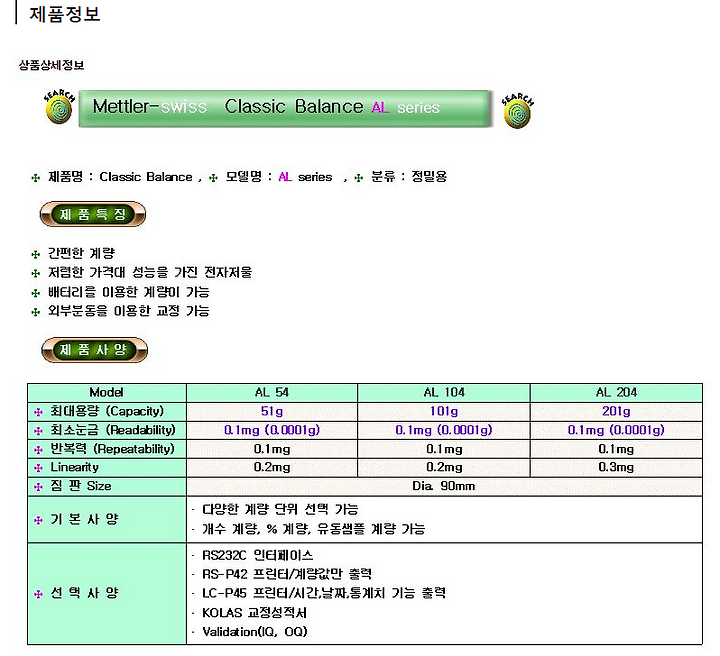Click the right SEARCH spiral icon
Viewport: 720px width, 656px height.
click(518, 111)
